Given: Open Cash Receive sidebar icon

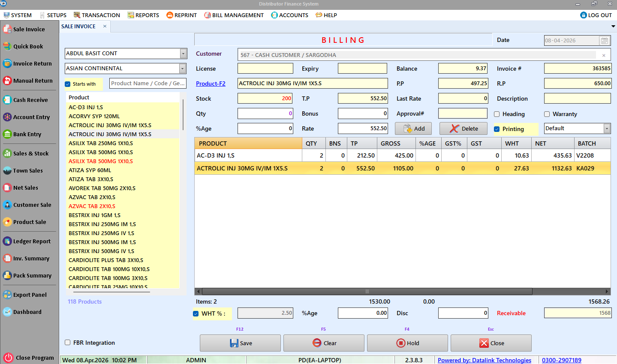Looking at the screenshot, I should point(7,100).
